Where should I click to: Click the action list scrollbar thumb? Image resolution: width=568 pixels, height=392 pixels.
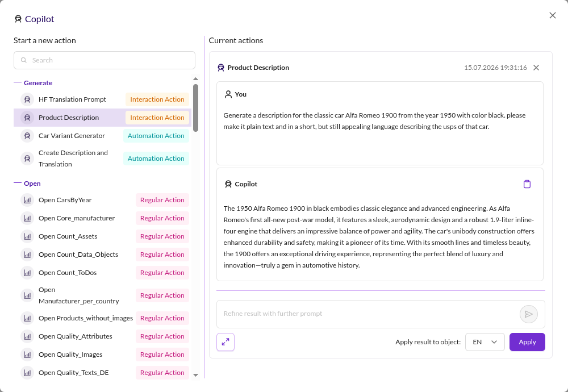tap(195, 108)
